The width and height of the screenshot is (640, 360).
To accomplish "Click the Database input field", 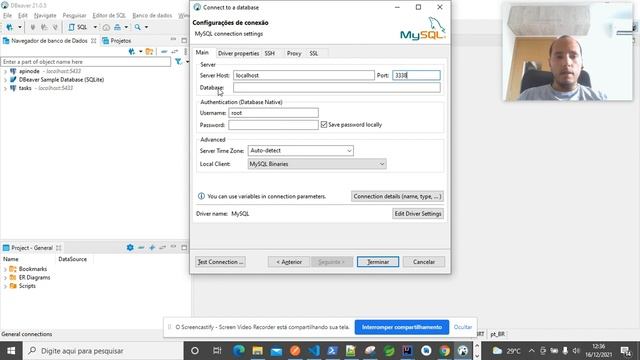I will point(337,87).
